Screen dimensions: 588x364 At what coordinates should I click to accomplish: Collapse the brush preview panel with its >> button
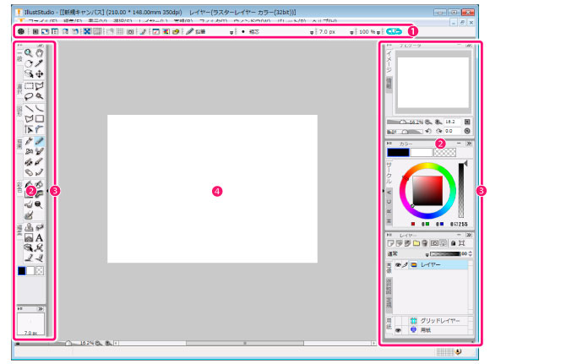[41, 309]
